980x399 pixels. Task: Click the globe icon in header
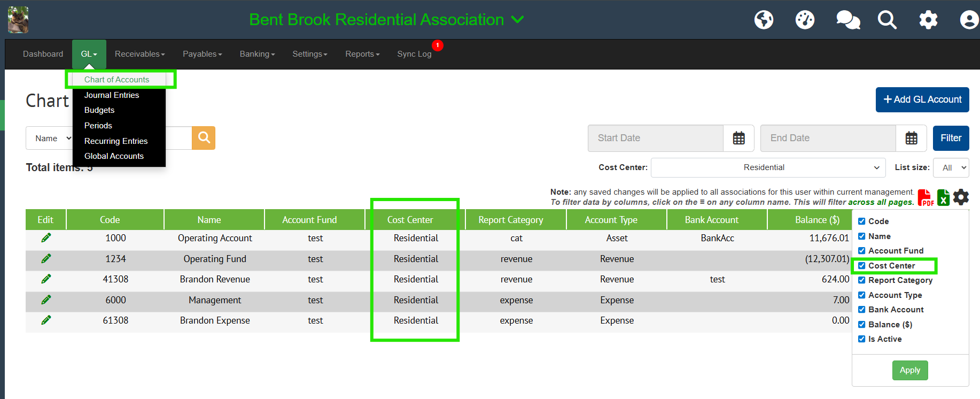point(764,20)
